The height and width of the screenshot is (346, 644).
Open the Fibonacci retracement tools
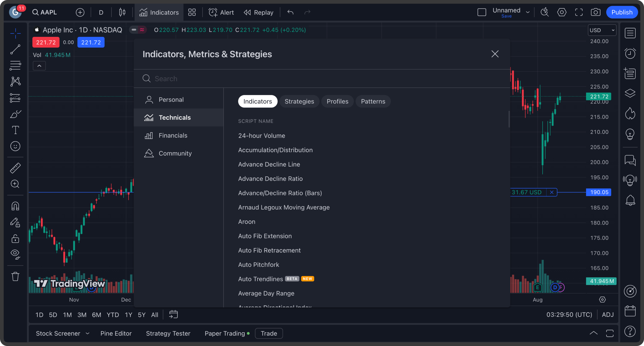click(x=15, y=65)
